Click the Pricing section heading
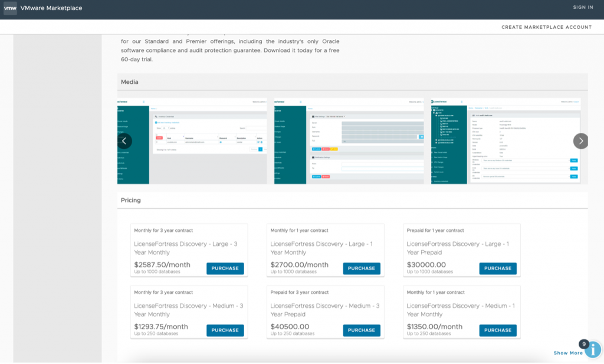 tap(130, 201)
